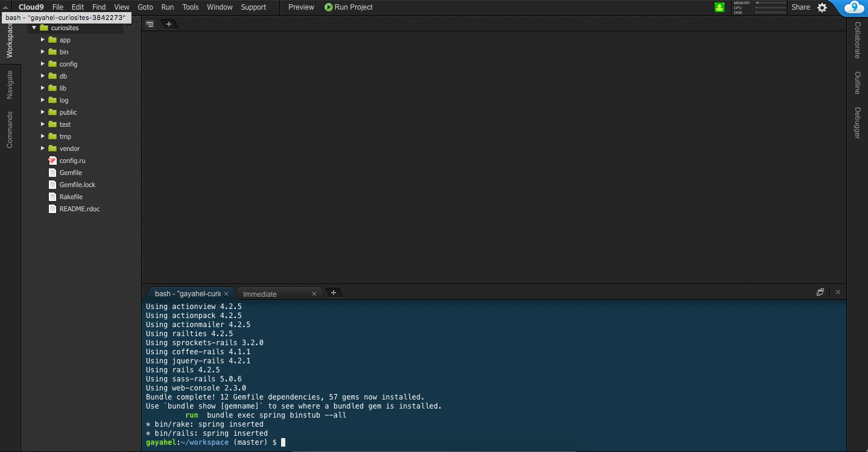Expand the bin folder arrow

(x=43, y=52)
